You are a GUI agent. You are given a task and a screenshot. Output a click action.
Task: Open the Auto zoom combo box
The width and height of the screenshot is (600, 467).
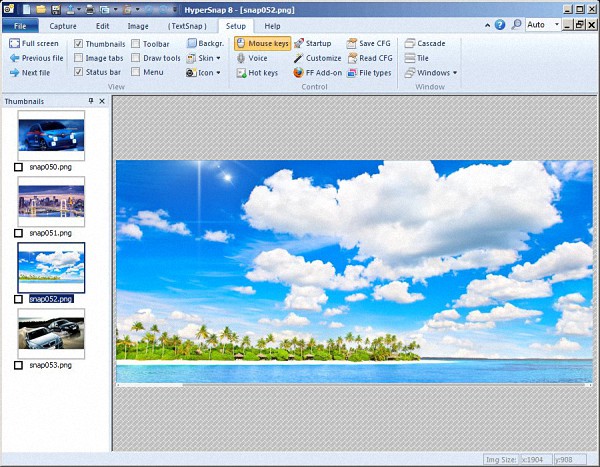[541, 24]
